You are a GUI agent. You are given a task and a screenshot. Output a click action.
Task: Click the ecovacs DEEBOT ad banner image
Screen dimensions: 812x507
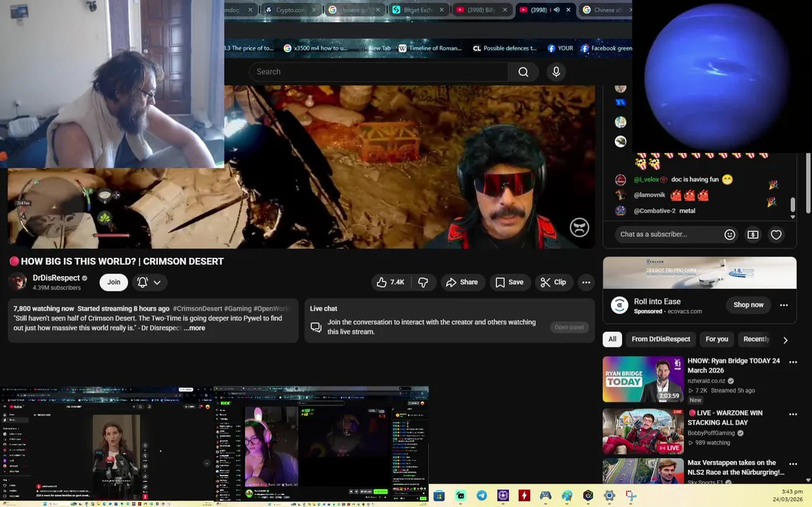(699, 273)
